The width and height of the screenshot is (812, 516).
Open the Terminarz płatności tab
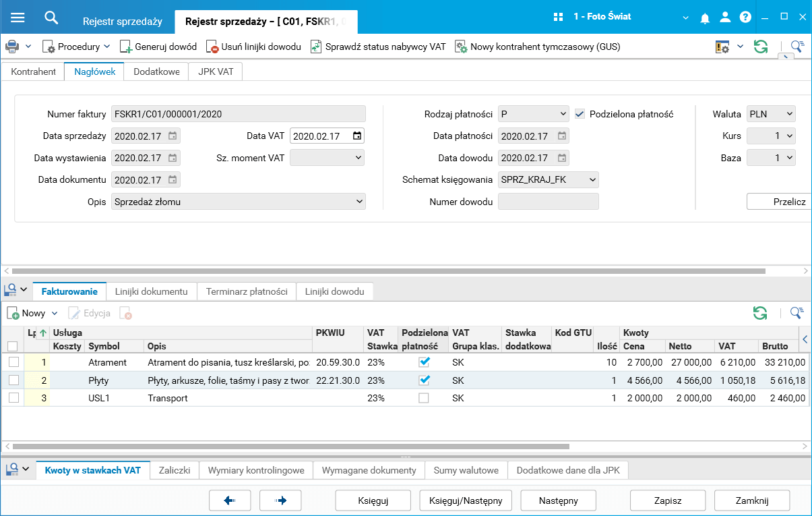click(x=247, y=291)
